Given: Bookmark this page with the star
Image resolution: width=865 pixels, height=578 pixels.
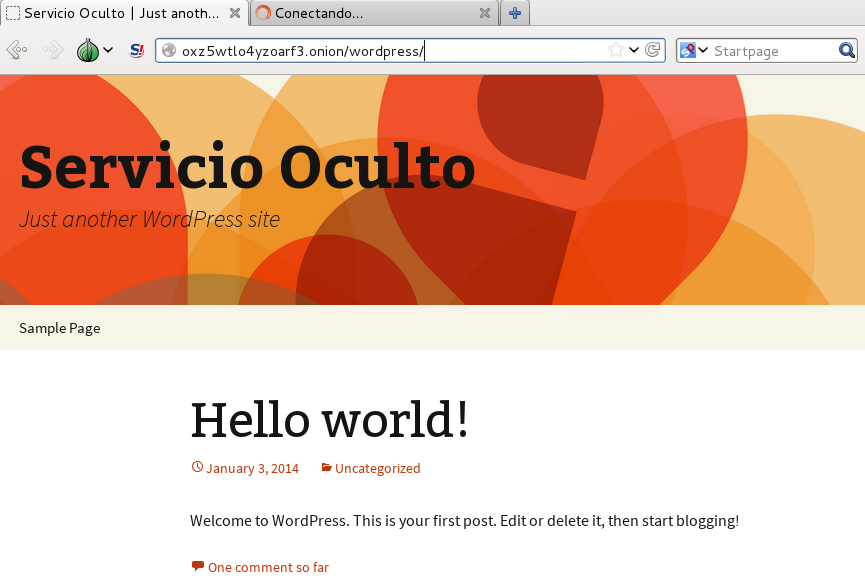Looking at the screenshot, I should [x=616, y=50].
